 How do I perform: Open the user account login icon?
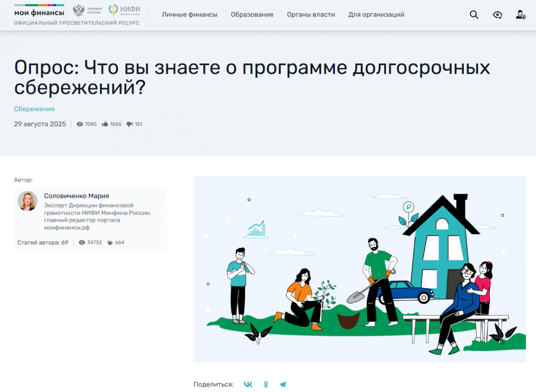point(520,15)
